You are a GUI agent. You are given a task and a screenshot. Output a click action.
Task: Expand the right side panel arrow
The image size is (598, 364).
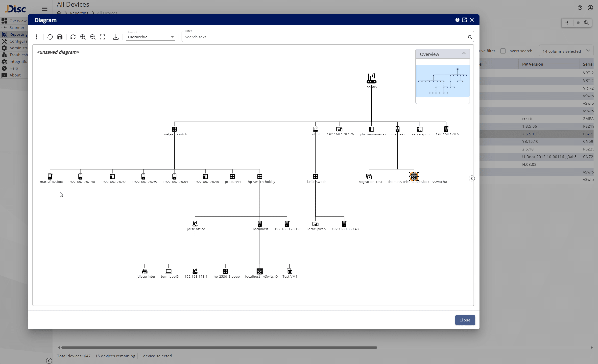click(472, 178)
